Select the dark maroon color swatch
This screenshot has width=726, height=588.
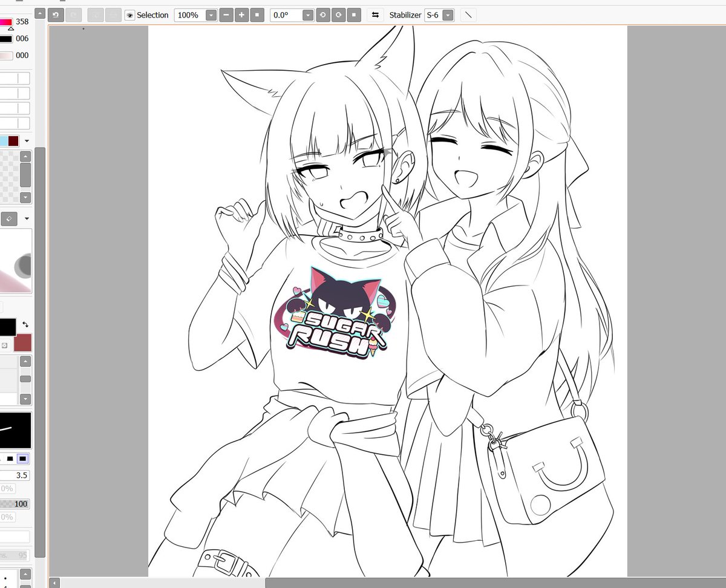click(13, 141)
